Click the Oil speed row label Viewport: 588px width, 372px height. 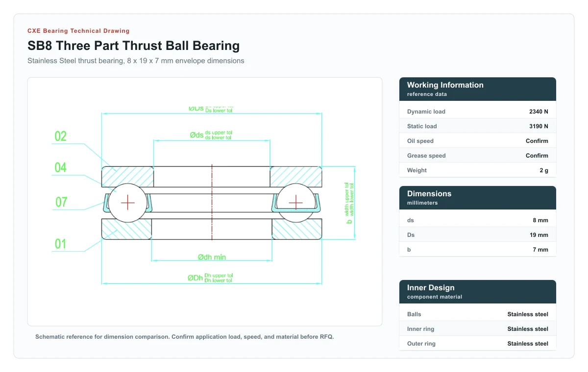click(420, 141)
